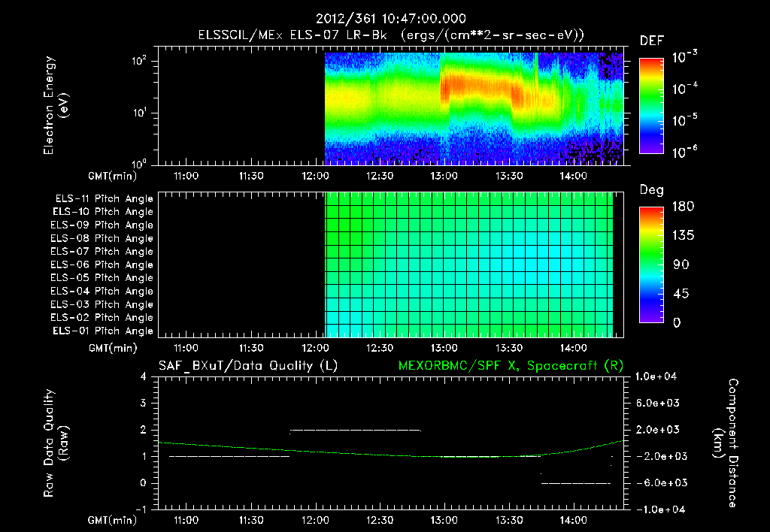Click the white data quality line at level 2
This screenshot has height=532, width=770.
[356, 431]
